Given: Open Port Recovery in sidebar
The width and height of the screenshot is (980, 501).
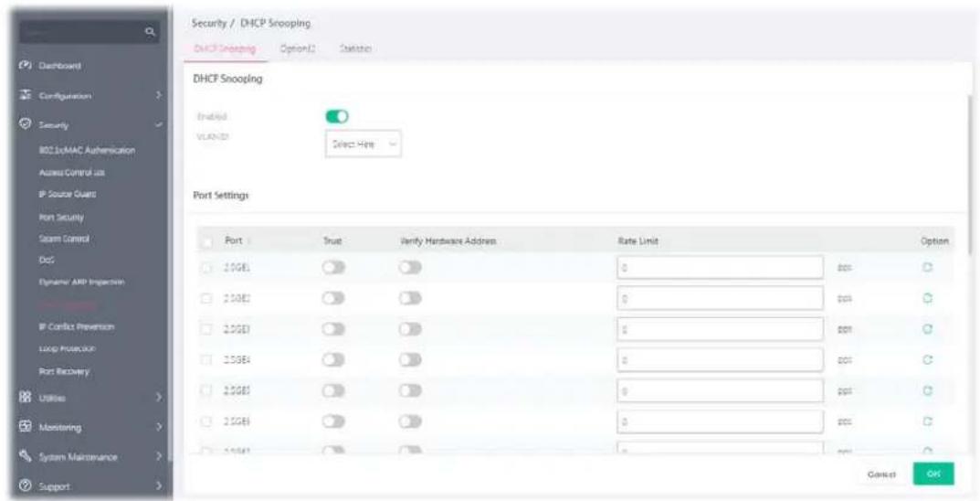Looking at the screenshot, I should pyautogui.click(x=63, y=371).
